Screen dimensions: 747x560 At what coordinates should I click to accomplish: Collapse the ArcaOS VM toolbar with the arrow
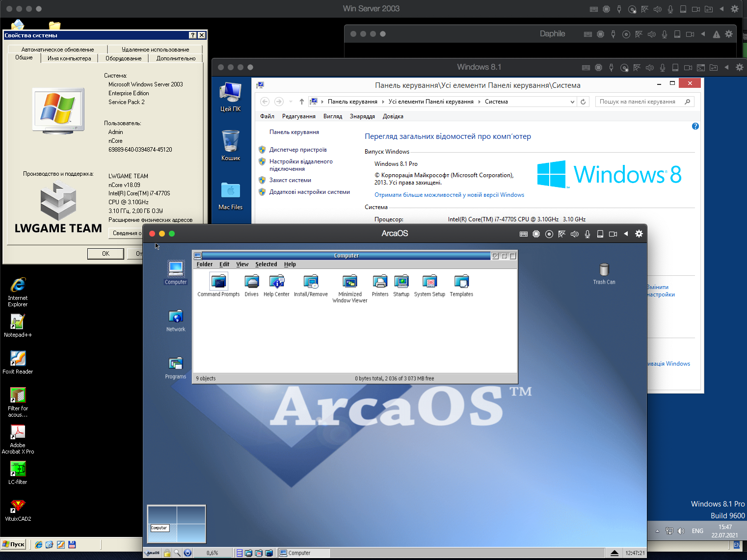626,234
